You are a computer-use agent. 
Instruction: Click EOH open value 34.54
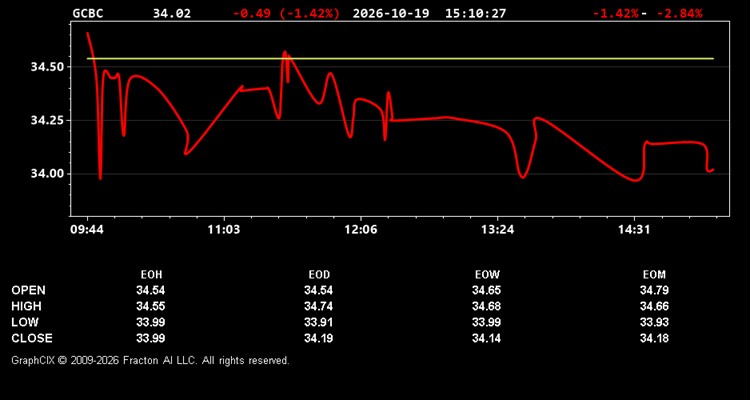pyautogui.click(x=151, y=290)
